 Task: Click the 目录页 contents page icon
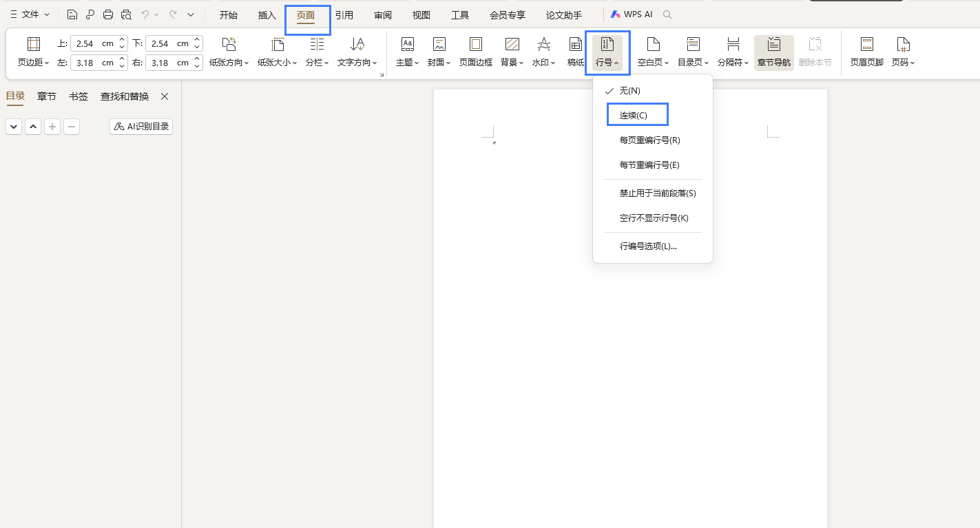click(693, 44)
